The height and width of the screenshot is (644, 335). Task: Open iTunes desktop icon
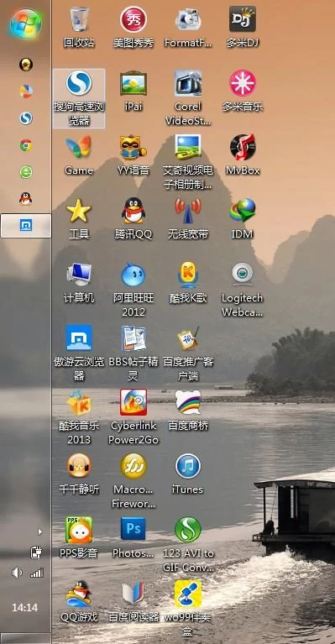click(x=188, y=474)
